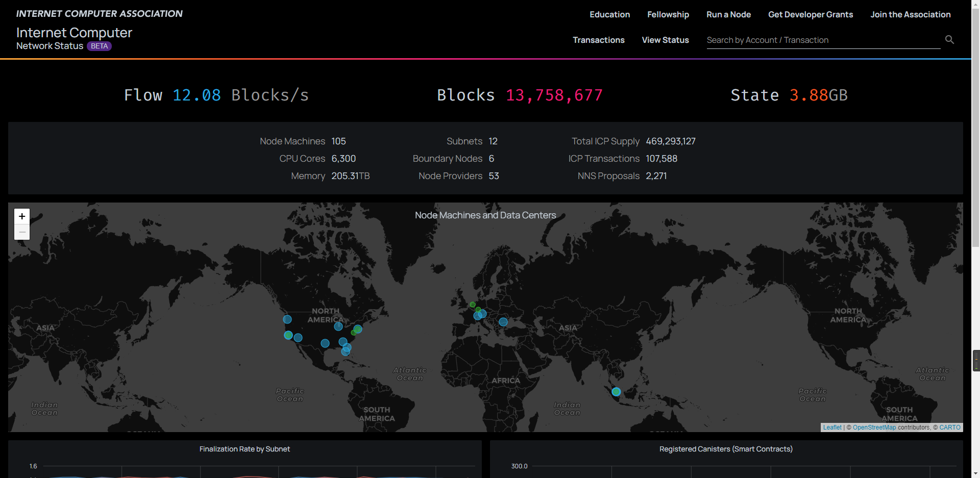Click the CPU Cores value 6,300

[344, 159]
